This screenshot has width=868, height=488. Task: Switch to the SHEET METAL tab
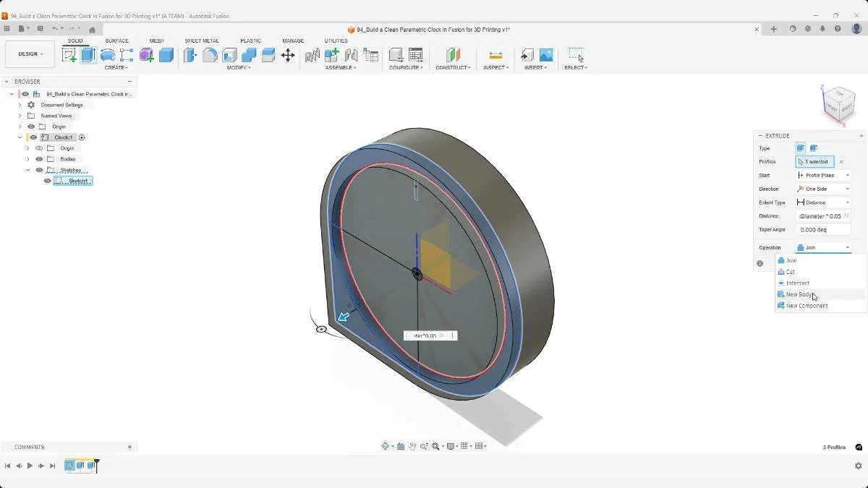pos(202,40)
